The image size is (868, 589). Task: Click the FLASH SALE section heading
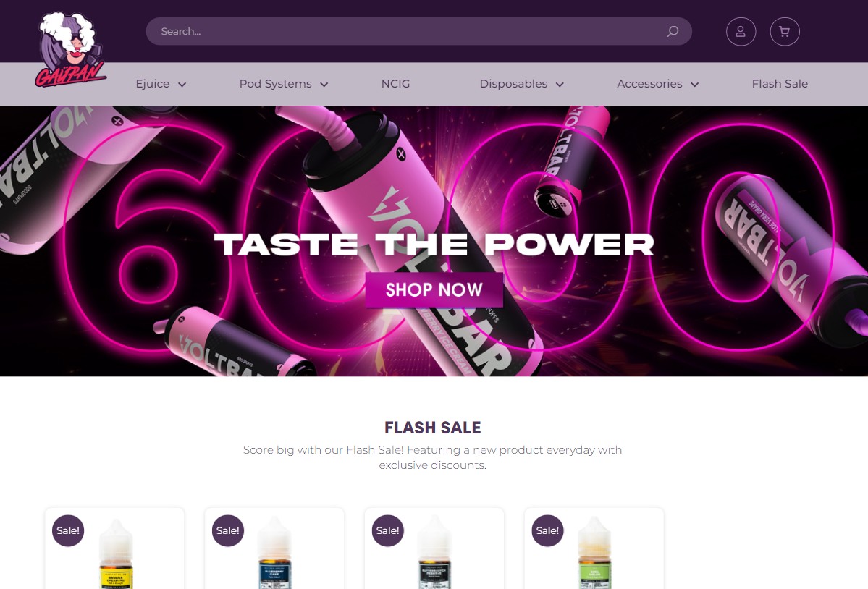433,428
